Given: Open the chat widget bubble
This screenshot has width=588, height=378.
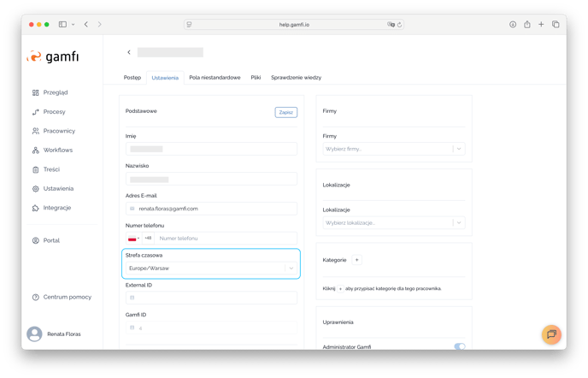Looking at the screenshot, I should [551, 334].
